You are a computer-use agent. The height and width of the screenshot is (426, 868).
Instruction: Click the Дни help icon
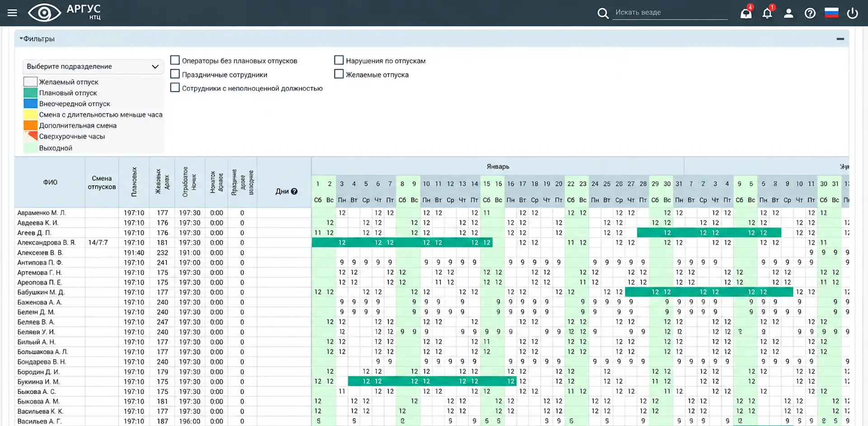pos(294,191)
